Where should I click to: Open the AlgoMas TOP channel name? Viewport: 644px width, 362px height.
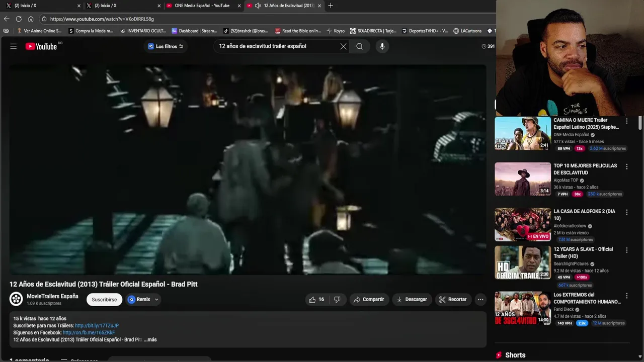(566, 180)
